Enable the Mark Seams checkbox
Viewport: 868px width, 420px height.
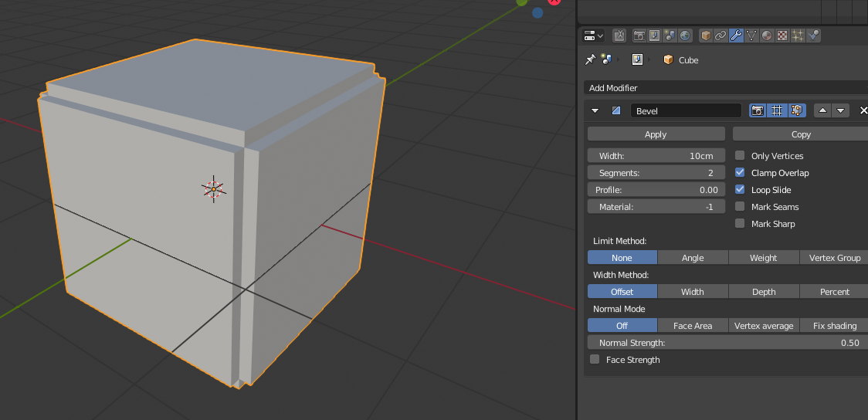(740, 206)
